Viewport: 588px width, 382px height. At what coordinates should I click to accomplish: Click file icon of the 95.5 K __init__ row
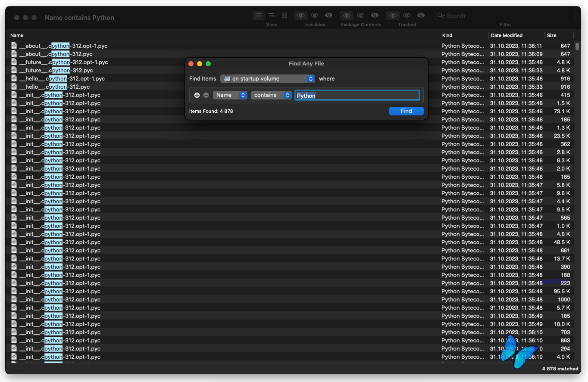(x=14, y=291)
